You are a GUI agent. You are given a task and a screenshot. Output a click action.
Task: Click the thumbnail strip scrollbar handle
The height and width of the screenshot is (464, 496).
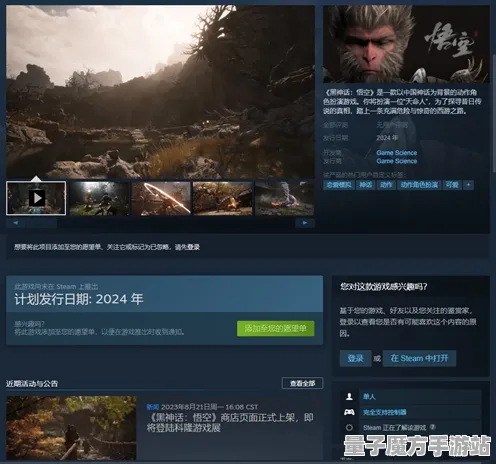point(42,223)
